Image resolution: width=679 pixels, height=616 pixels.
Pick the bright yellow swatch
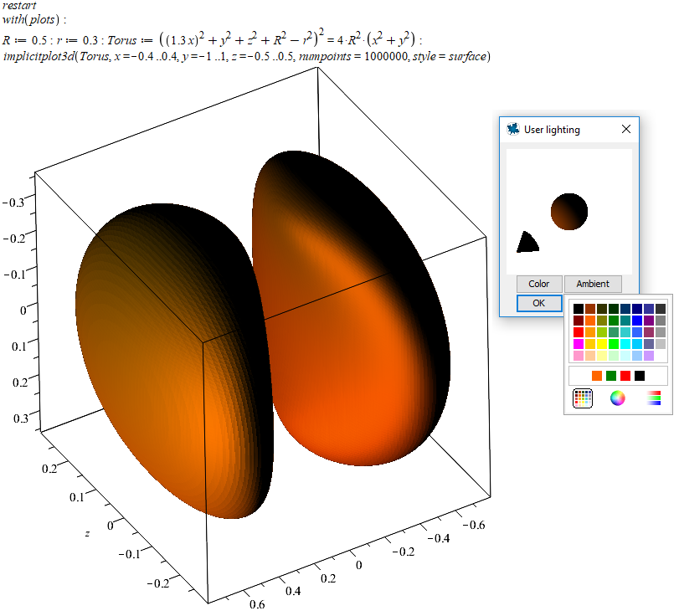click(602, 344)
